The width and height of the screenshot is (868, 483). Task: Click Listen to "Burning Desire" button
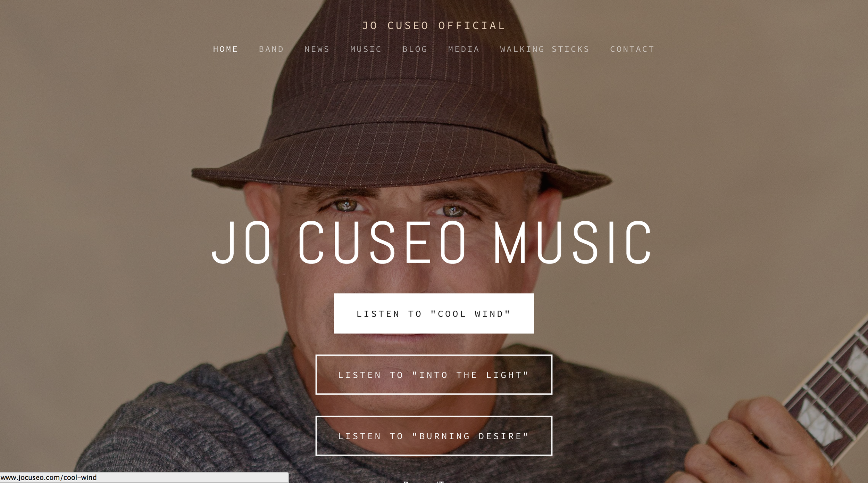pos(434,436)
